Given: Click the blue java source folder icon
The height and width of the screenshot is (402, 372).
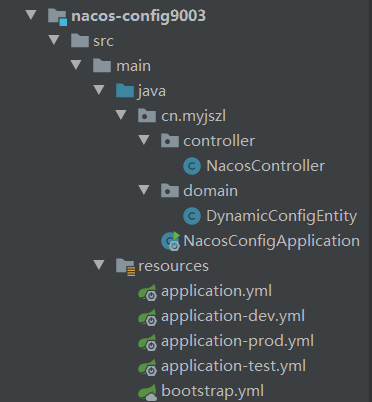Looking at the screenshot, I should (125, 91).
